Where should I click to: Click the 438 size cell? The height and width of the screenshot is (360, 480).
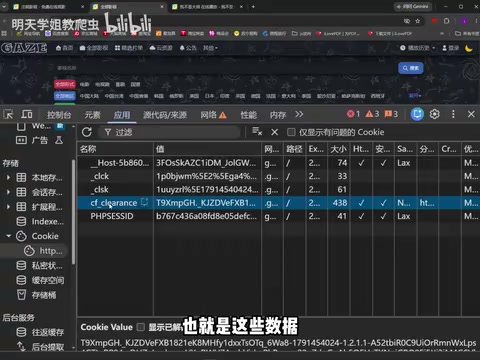click(x=339, y=203)
